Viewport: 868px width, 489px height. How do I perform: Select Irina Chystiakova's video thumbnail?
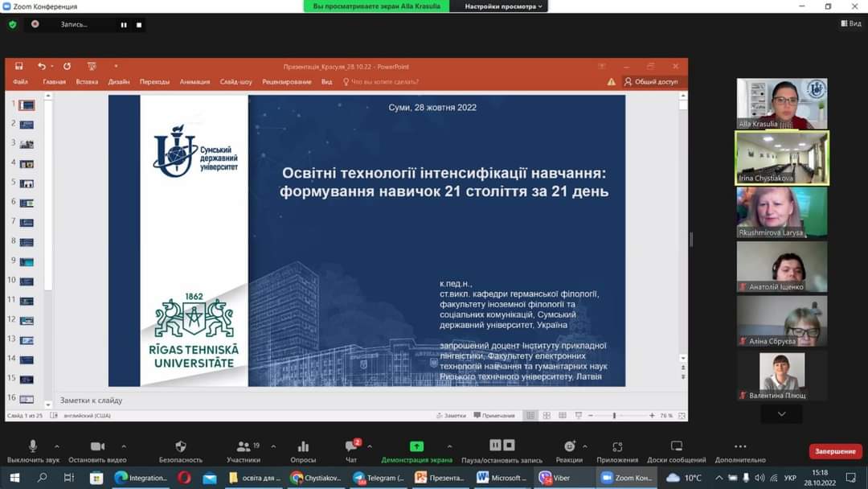[781, 158]
